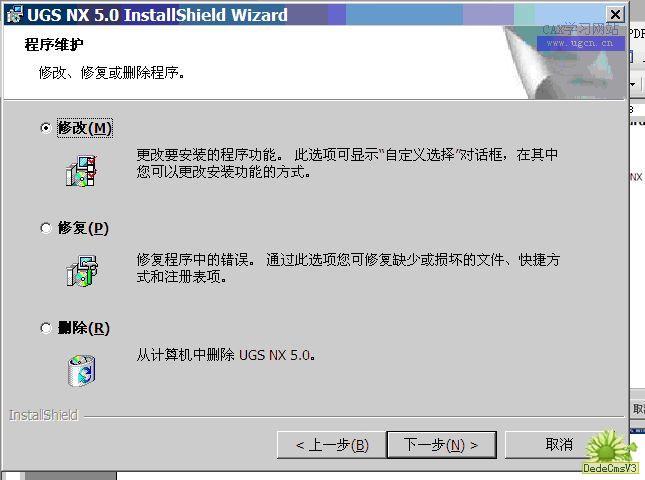Screen dimensions: 645x480
Task: Close the InstallShield Wizard window
Action: (x=615, y=15)
